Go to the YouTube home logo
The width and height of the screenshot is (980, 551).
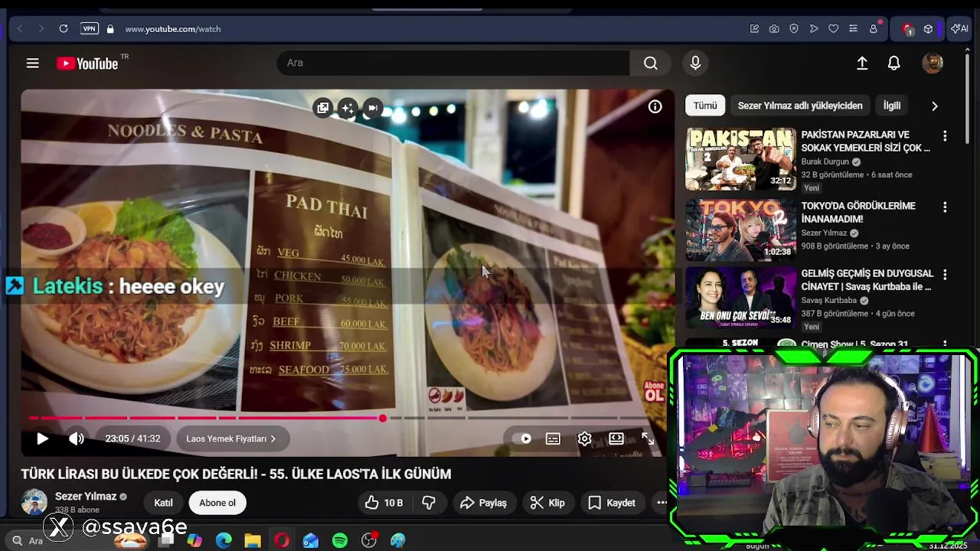(87, 64)
